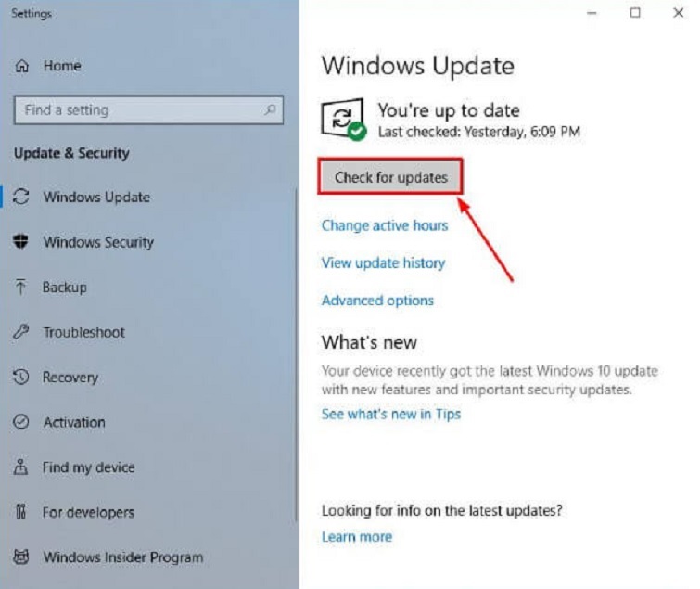Image resolution: width=700 pixels, height=589 pixels.
Task: Open the View update history link
Action: [383, 263]
